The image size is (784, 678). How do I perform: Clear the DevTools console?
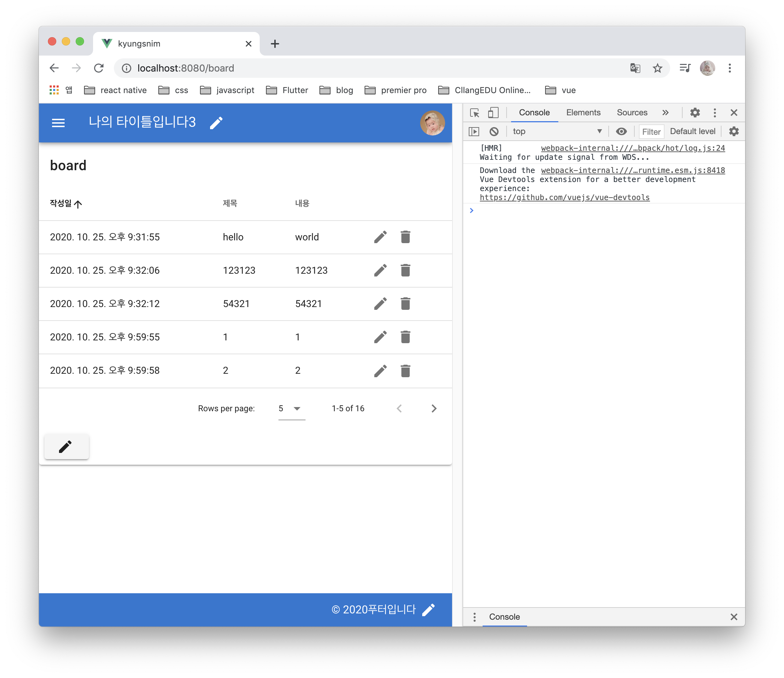click(494, 131)
